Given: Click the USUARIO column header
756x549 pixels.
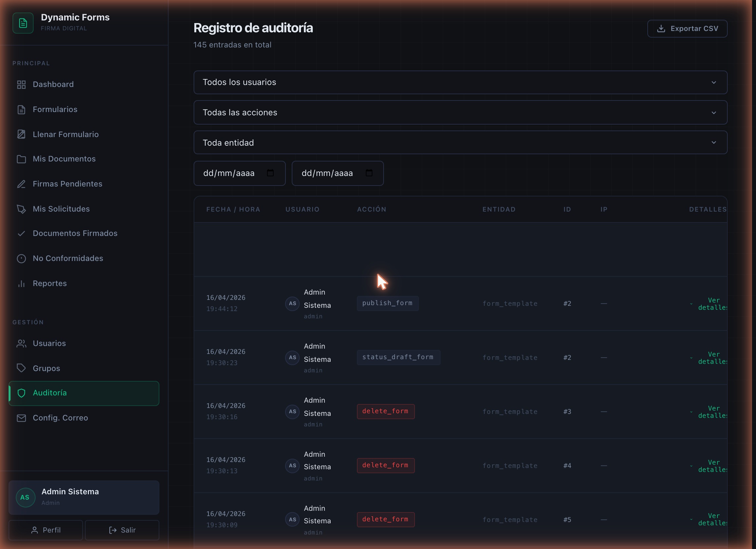Looking at the screenshot, I should [302, 210].
